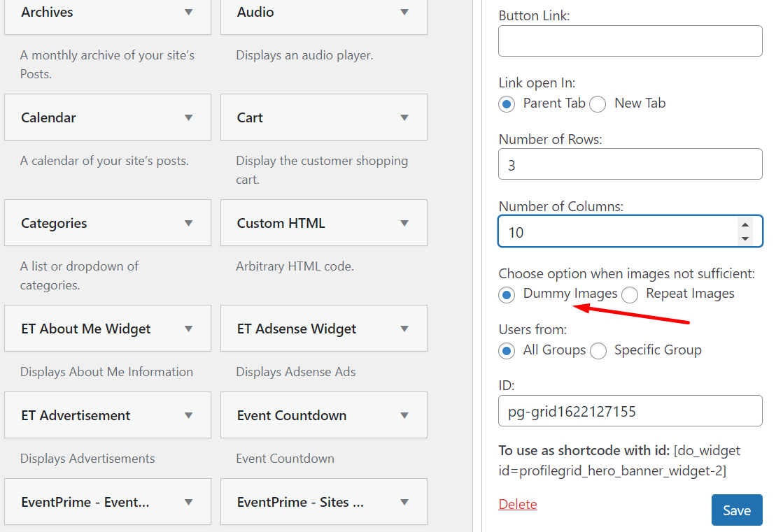
Task: Click the Button Link input field
Action: pyautogui.click(x=630, y=41)
